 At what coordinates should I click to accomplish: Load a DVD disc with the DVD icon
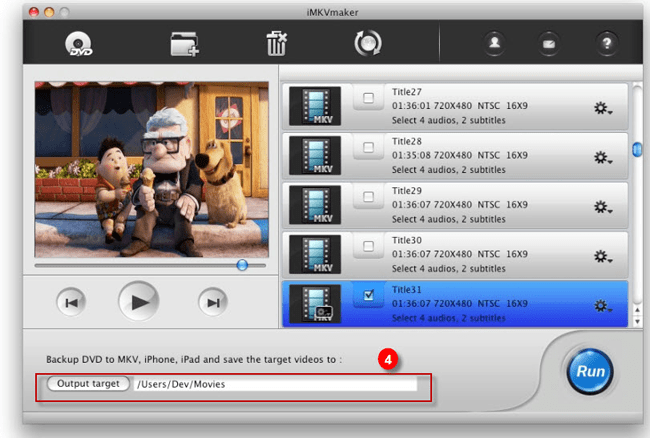click(79, 44)
